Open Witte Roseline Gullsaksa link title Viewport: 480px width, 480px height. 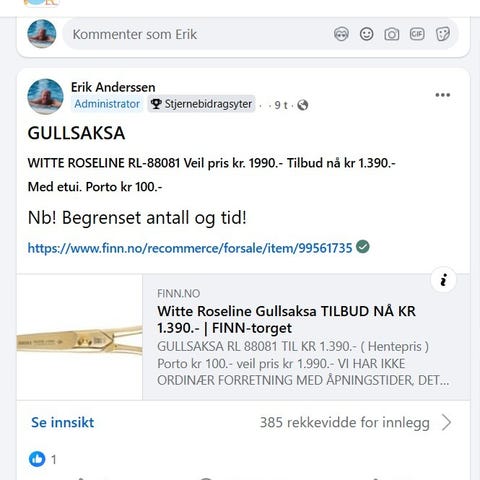pyautogui.click(x=286, y=320)
